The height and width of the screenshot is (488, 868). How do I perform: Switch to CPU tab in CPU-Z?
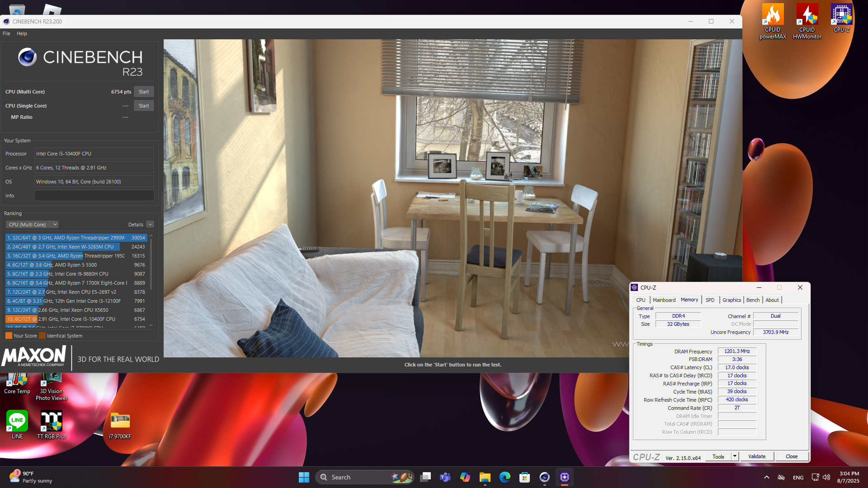(641, 300)
